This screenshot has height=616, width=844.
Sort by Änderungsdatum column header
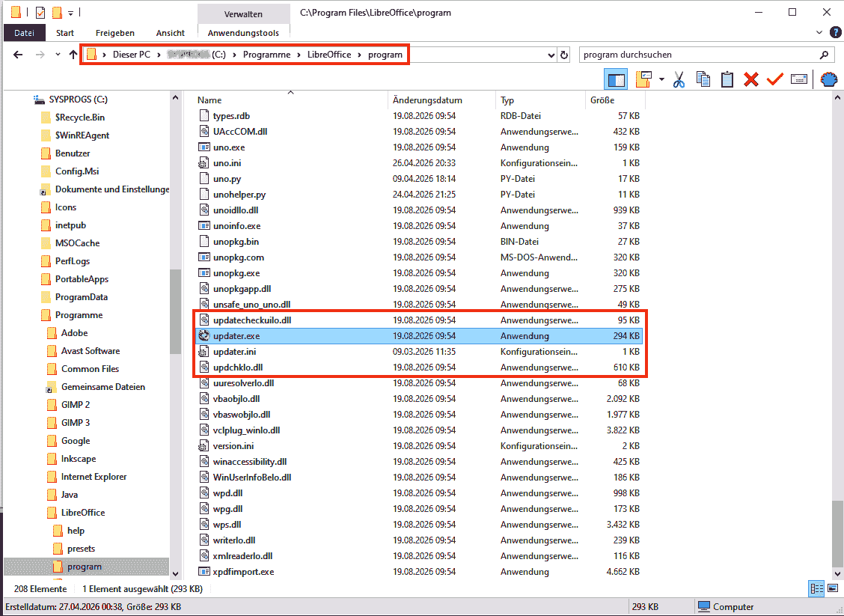[427, 100]
